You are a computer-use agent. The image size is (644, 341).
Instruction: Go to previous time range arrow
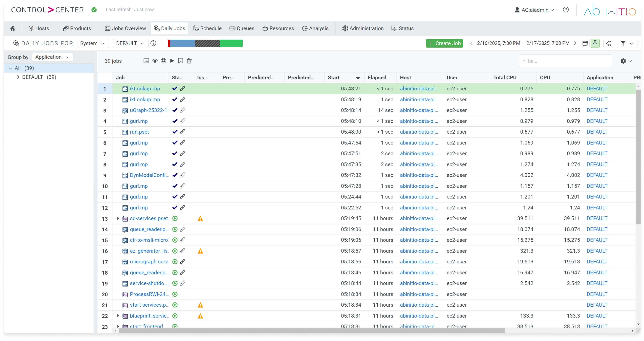coord(471,43)
